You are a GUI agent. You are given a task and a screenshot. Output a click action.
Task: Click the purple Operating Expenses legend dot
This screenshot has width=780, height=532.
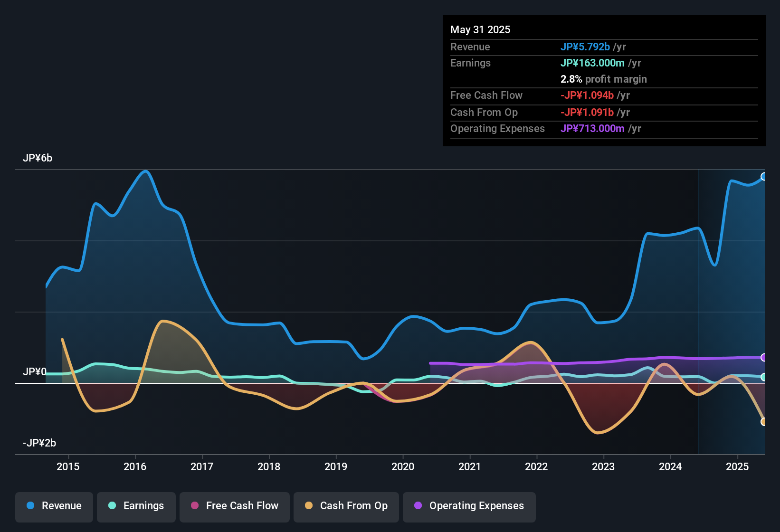[418, 505]
